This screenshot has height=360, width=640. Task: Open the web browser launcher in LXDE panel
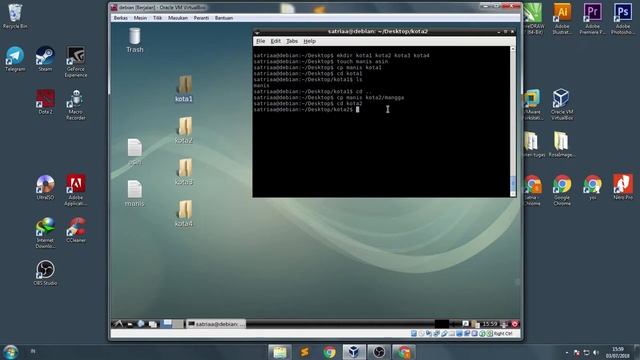coord(141,324)
